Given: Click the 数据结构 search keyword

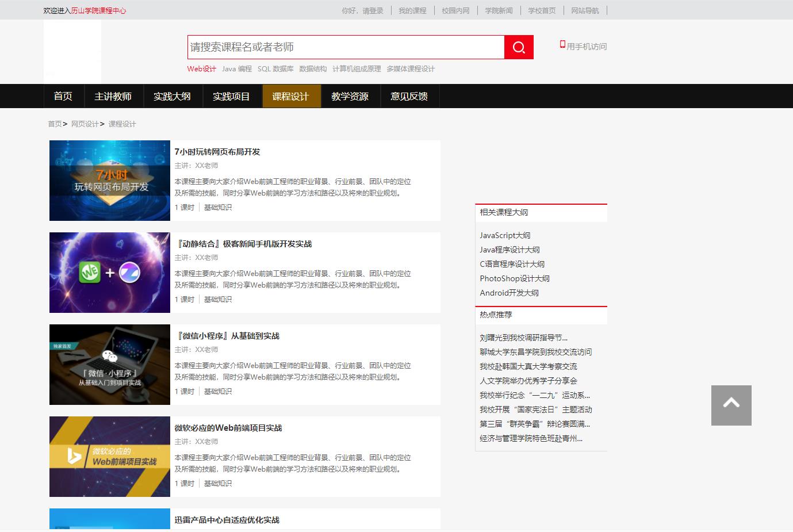Looking at the screenshot, I should (313, 68).
